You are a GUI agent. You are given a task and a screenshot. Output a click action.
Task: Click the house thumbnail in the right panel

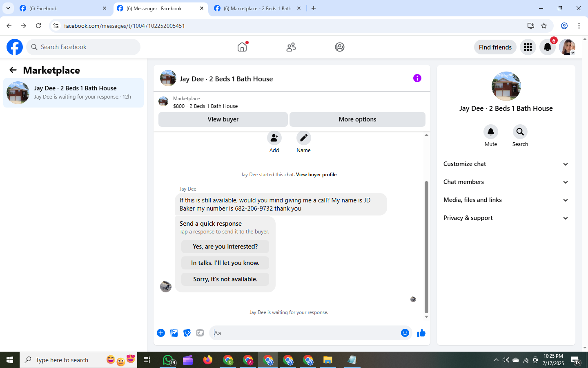[x=506, y=86]
